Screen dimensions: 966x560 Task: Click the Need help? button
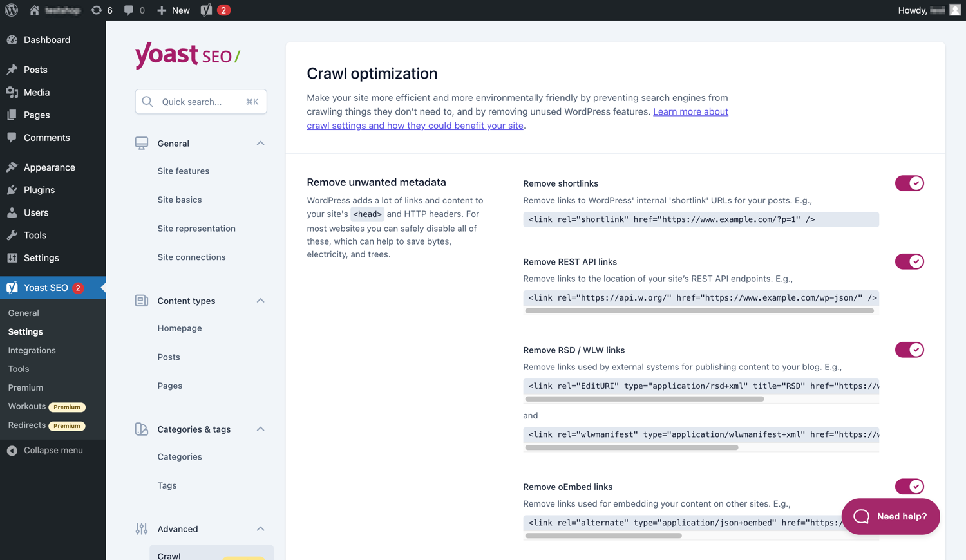[891, 516]
